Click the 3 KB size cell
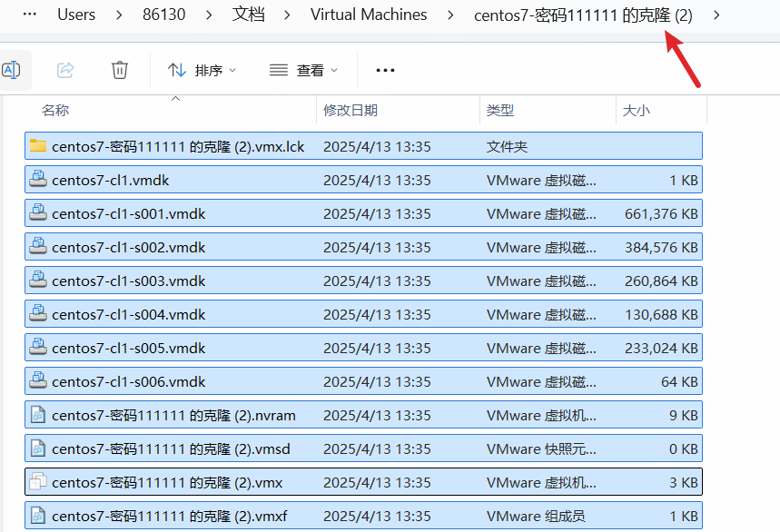The height and width of the screenshot is (532, 780). (684, 482)
